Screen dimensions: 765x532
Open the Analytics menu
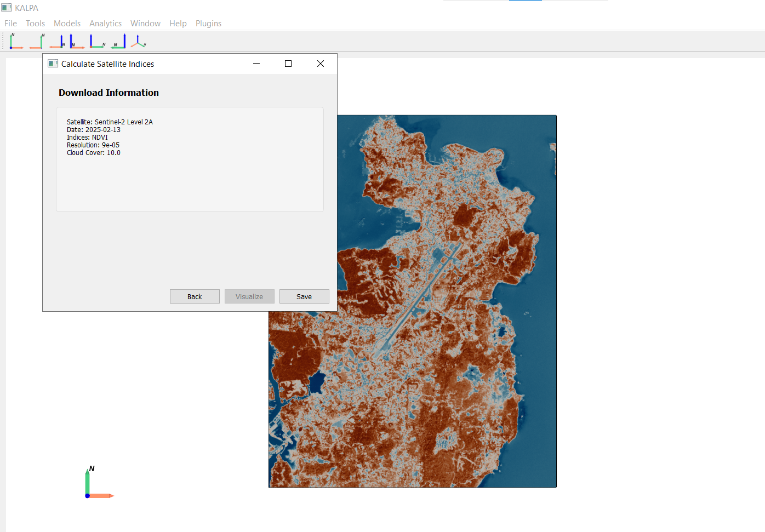coord(105,24)
